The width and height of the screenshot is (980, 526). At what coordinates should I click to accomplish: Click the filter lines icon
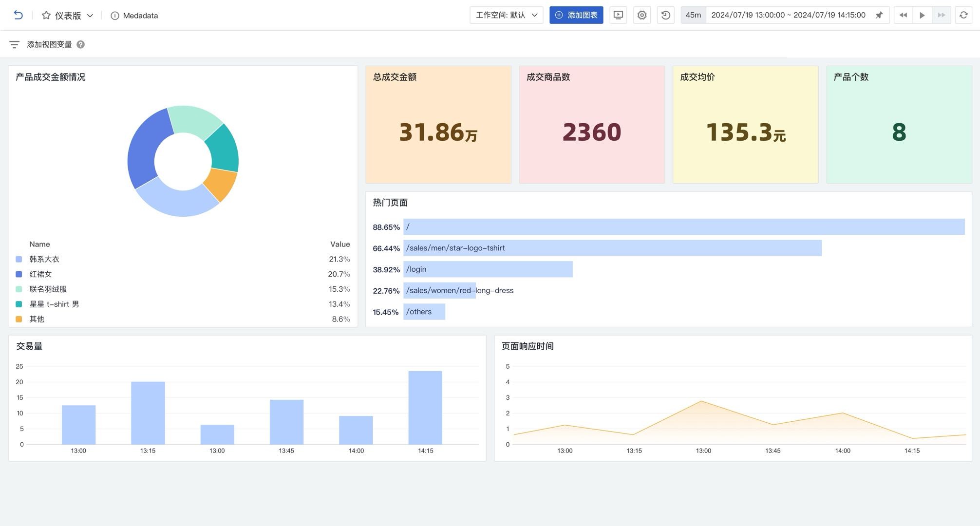tap(14, 44)
